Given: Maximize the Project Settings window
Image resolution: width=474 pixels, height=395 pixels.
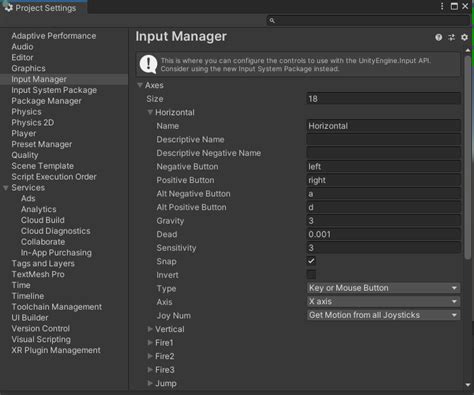Looking at the screenshot, I should [454, 6].
